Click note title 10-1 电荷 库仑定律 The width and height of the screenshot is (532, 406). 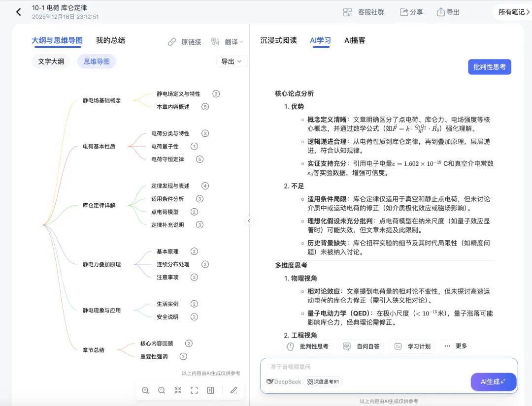tap(60, 8)
